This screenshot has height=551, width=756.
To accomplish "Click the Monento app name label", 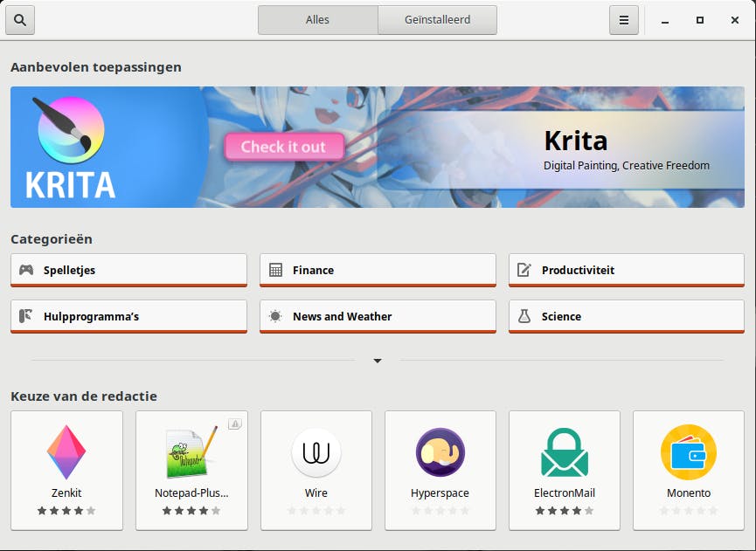I will tap(689, 493).
